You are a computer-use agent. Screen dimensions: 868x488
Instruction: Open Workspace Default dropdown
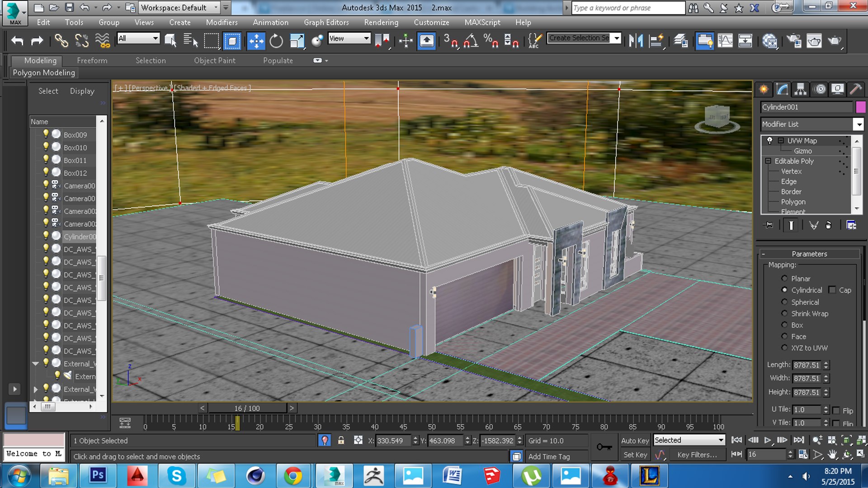tap(179, 8)
